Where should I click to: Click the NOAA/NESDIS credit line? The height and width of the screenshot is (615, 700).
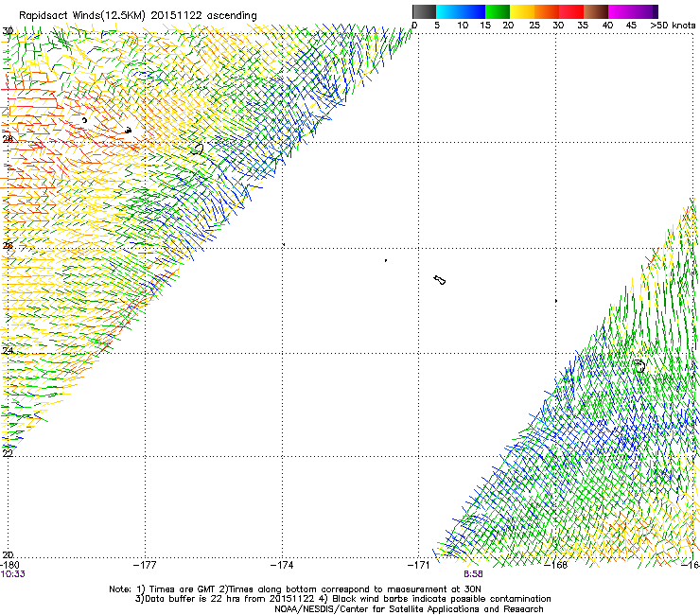click(409, 609)
